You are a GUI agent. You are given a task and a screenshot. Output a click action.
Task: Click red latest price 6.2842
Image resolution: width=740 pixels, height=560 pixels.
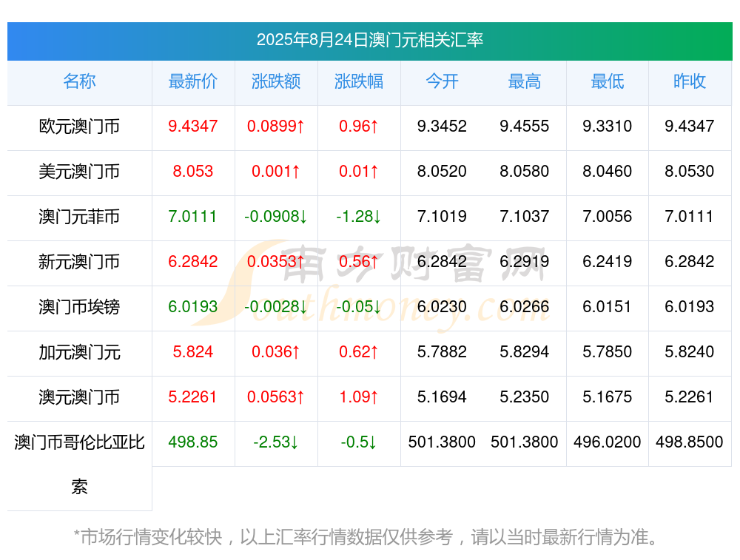pos(193,261)
